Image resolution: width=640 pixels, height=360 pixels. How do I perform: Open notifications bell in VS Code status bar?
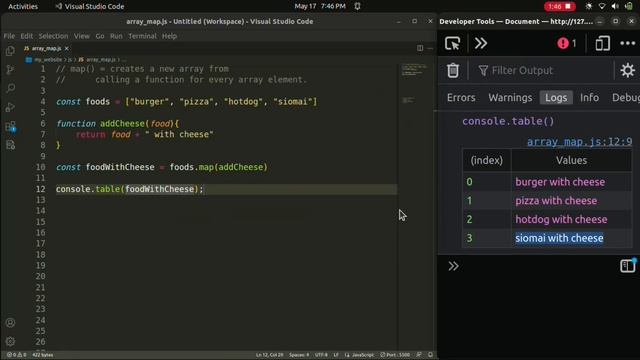pos(430,355)
